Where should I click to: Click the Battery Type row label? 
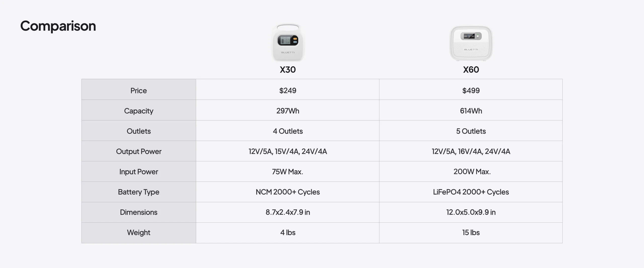(139, 192)
